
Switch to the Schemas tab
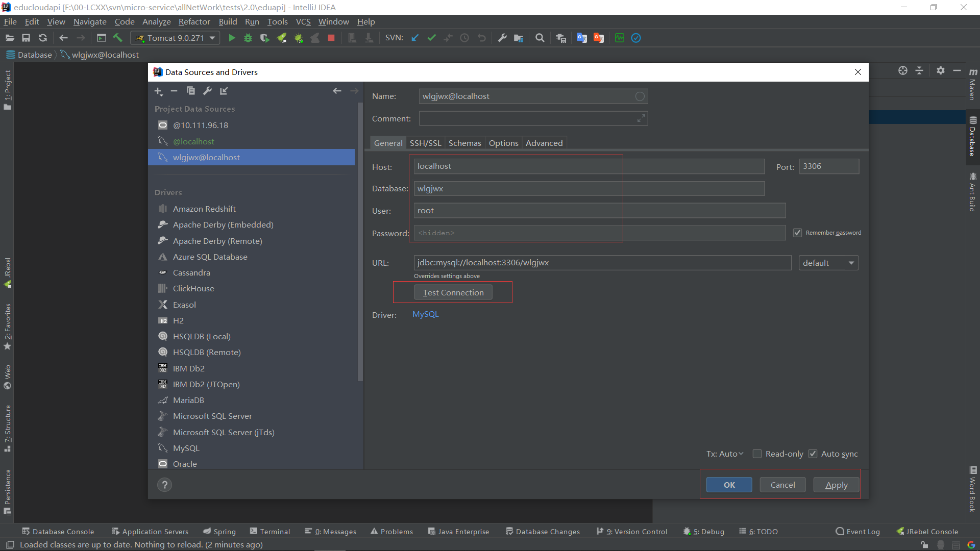point(464,143)
